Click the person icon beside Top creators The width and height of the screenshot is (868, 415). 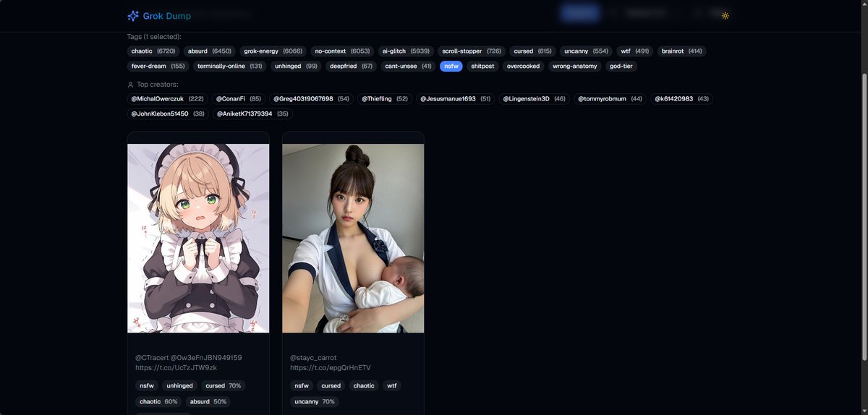tap(130, 85)
